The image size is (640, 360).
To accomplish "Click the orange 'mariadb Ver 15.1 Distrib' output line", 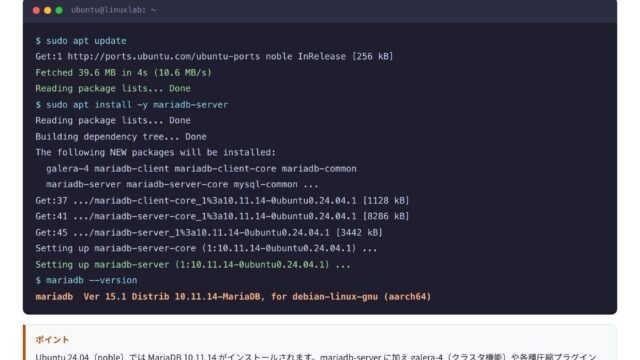I will [x=233, y=297].
